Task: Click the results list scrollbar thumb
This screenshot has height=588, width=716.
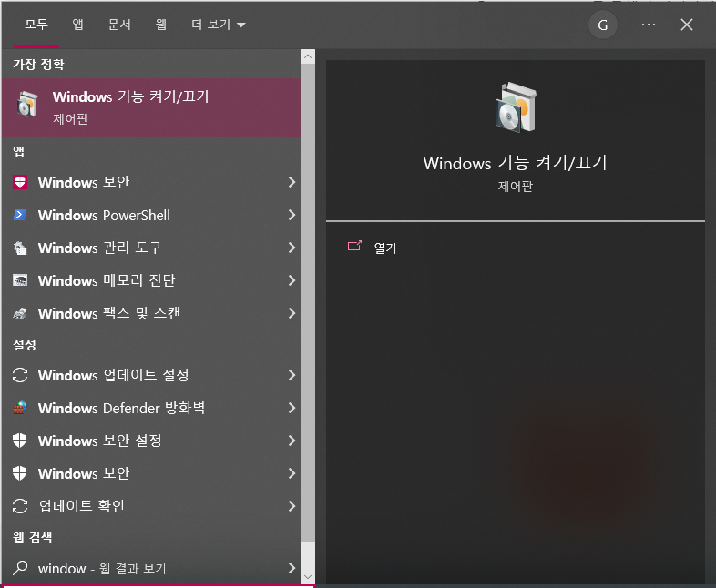Action: pyautogui.click(x=308, y=303)
